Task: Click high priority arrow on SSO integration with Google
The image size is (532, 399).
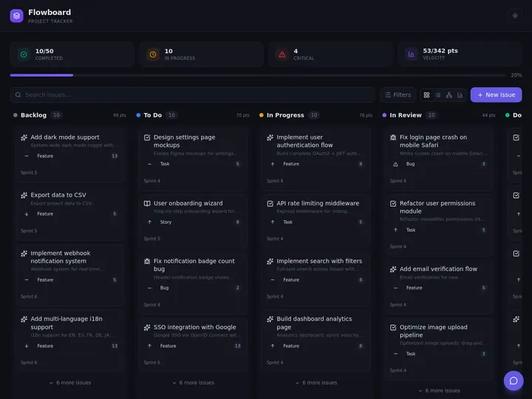Action: [x=149, y=346]
